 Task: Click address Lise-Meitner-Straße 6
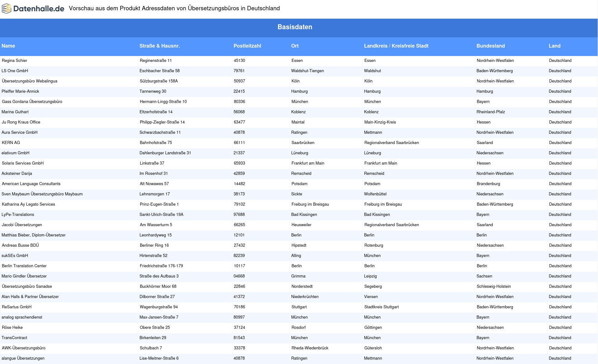point(159,358)
